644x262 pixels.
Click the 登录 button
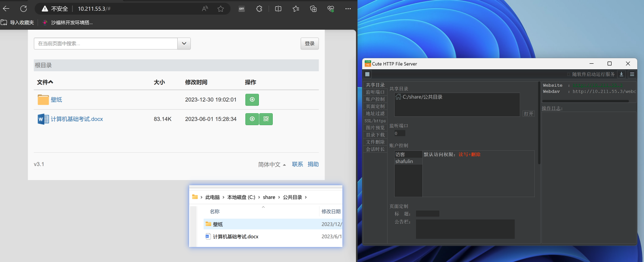tap(310, 44)
